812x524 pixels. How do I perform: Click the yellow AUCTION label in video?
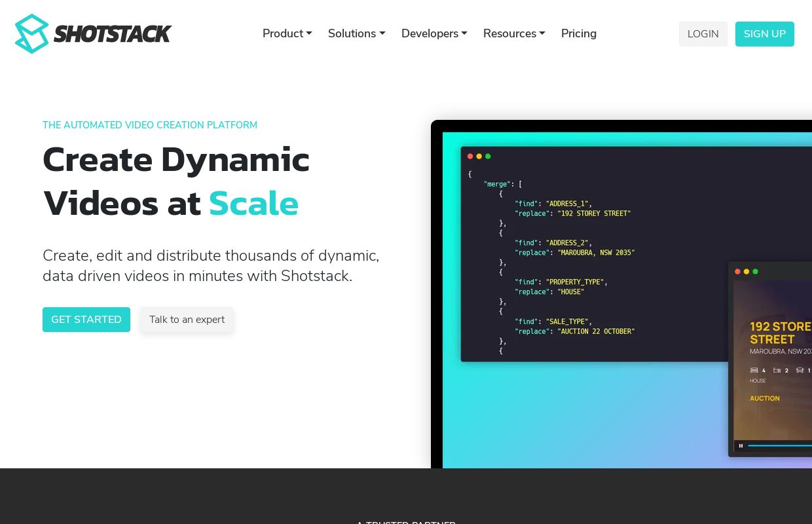pos(765,398)
